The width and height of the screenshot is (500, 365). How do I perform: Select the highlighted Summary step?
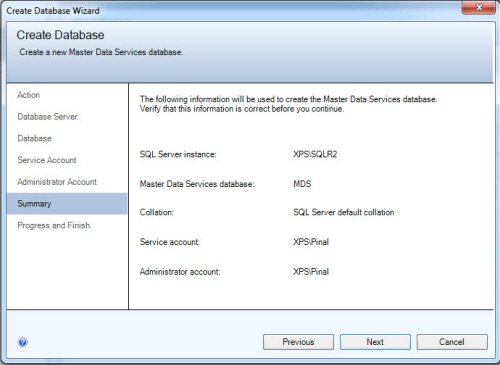tap(67, 204)
